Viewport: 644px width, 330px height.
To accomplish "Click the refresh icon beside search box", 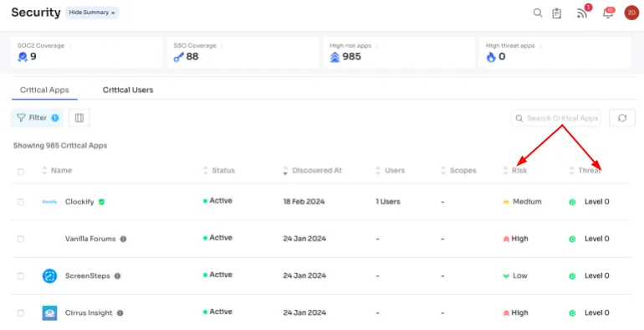I will click(x=622, y=118).
